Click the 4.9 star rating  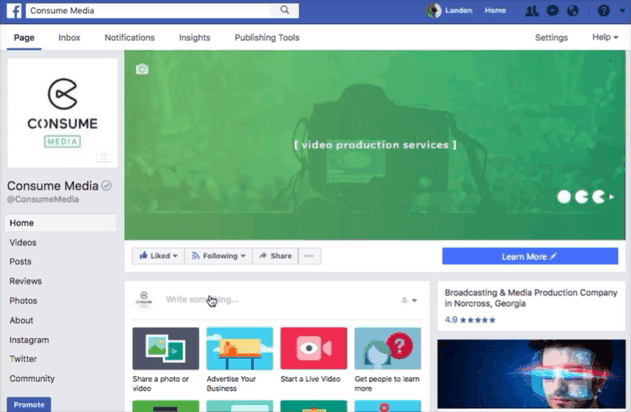[x=470, y=320]
